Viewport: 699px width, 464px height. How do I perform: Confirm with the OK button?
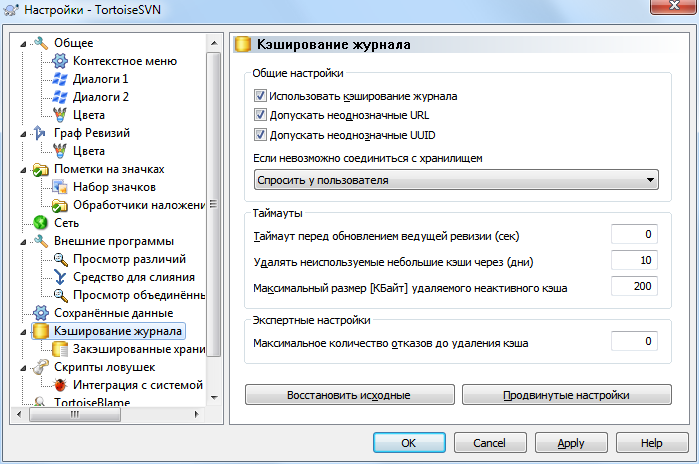tap(409, 443)
